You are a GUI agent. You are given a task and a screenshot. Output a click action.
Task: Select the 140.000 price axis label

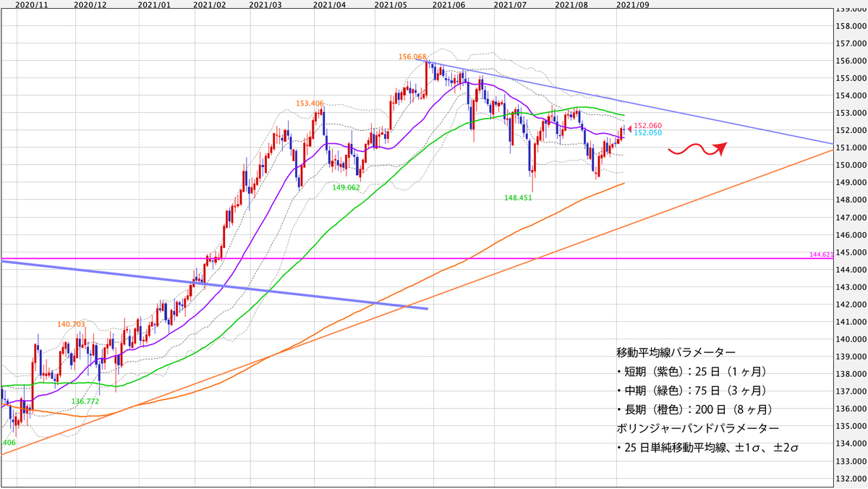(851, 339)
